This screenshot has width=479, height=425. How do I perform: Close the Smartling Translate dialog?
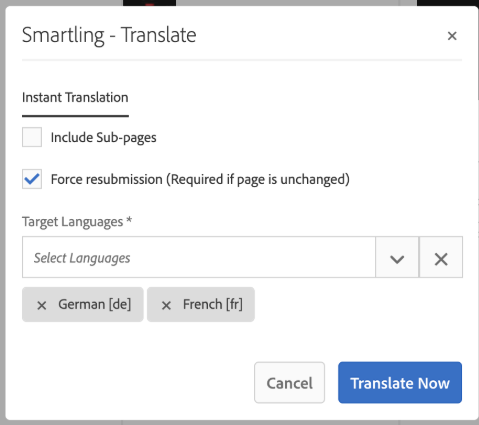(452, 36)
